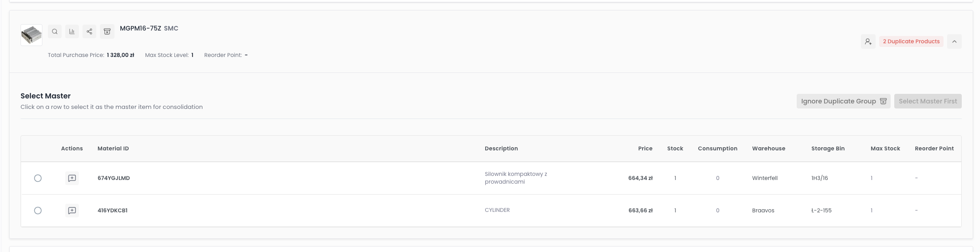Select 416YDKCB1 as master item
The height and width of the screenshot is (252, 980).
(x=38, y=211)
